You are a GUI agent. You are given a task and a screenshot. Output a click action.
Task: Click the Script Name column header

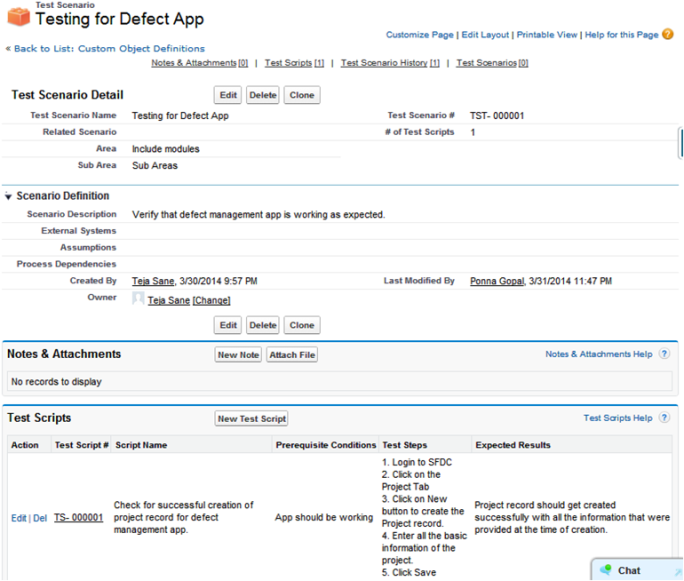click(x=141, y=445)
